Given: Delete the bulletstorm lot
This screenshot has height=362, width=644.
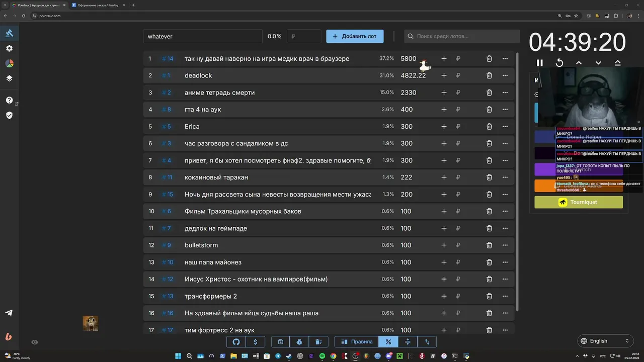Looking at the screenshot, I should [489, 245].
